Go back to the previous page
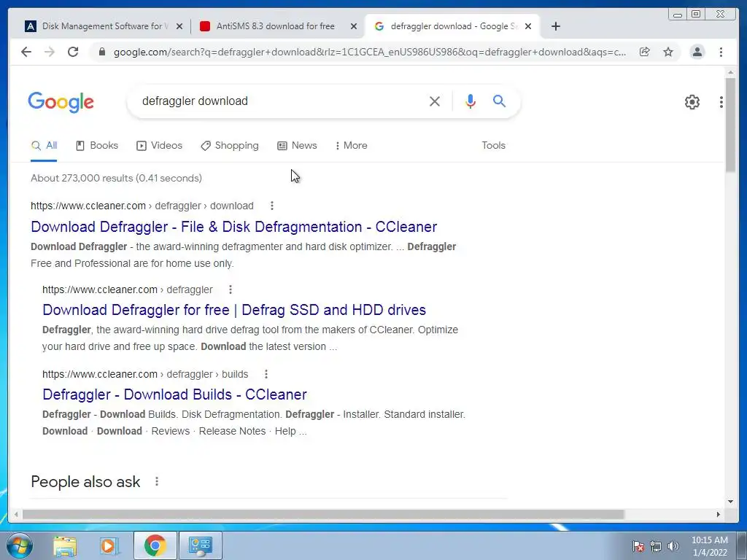747x560 pixels. pos(26,52)
